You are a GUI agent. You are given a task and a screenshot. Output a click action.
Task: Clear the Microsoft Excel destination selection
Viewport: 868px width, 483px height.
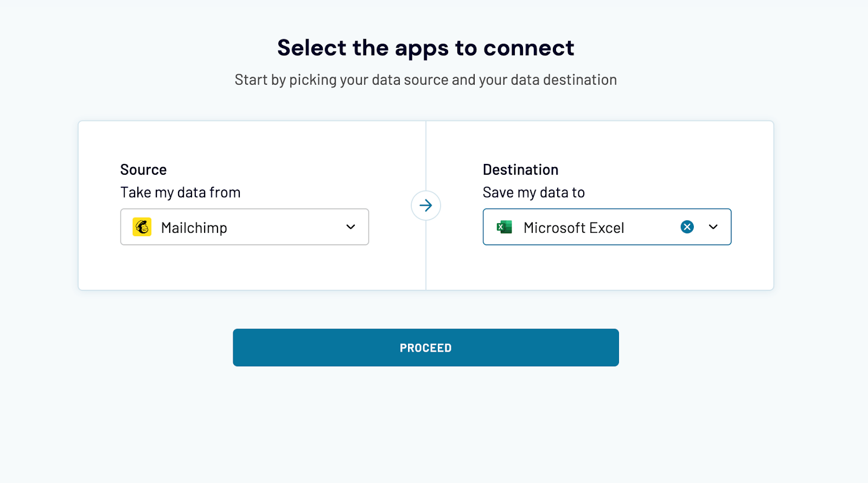[x=687, y=227]
